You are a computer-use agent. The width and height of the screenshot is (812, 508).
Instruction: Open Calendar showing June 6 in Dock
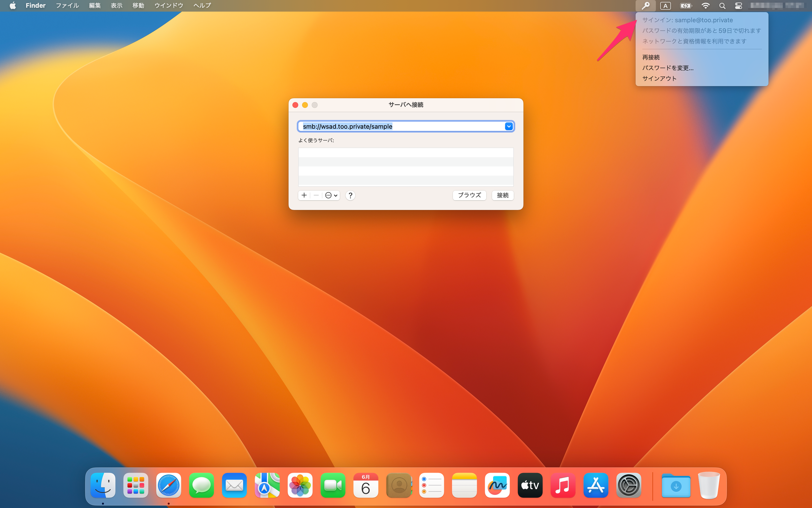pos(366,485)
